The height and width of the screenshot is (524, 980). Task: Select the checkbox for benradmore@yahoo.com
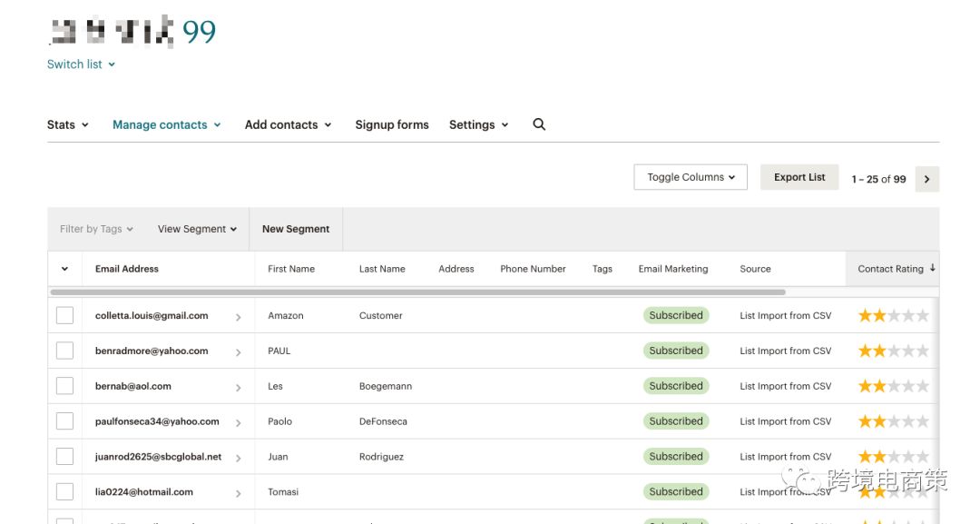click(x=65, y=351)
